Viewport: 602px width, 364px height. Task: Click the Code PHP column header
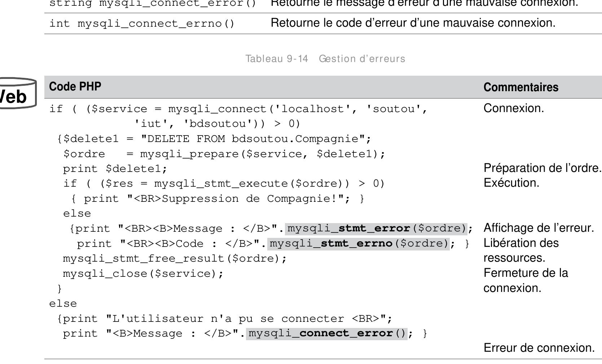pos(74,86)
